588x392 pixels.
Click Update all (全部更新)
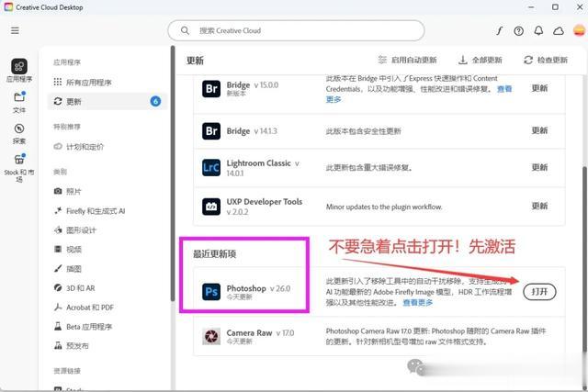tap(480, 60)
